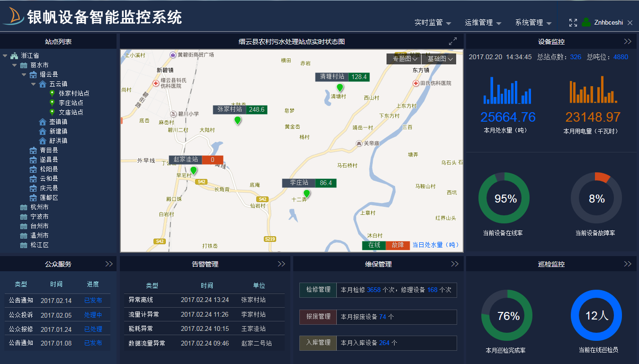Click the green map pin under 清塘村站
The image size is (639, 364).
(340, 88)
